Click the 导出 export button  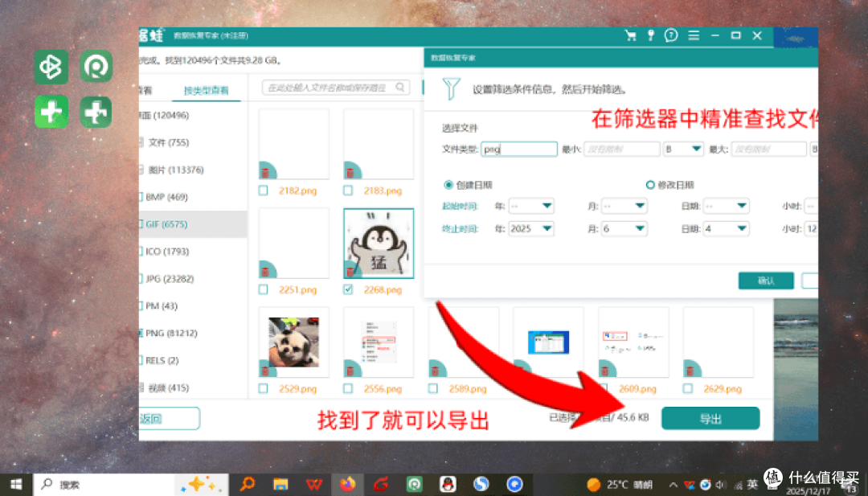pyautogui.click(x=710, y=419)
